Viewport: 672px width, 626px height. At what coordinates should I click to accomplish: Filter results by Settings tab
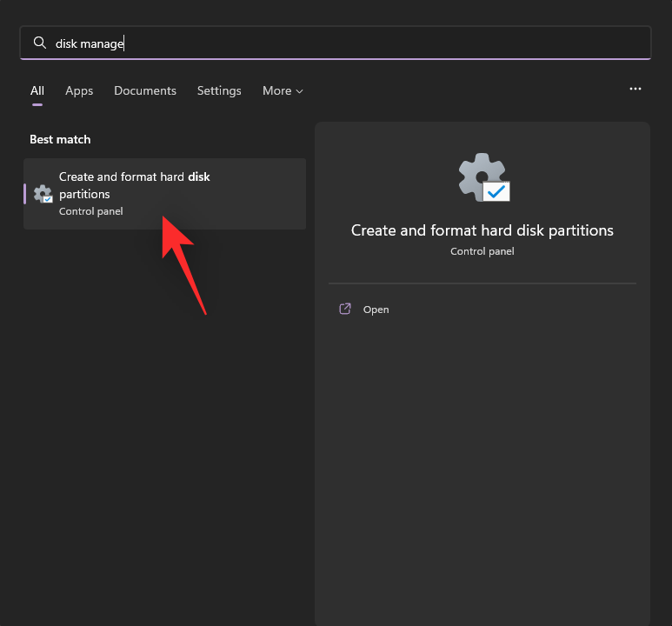[219, 90]
